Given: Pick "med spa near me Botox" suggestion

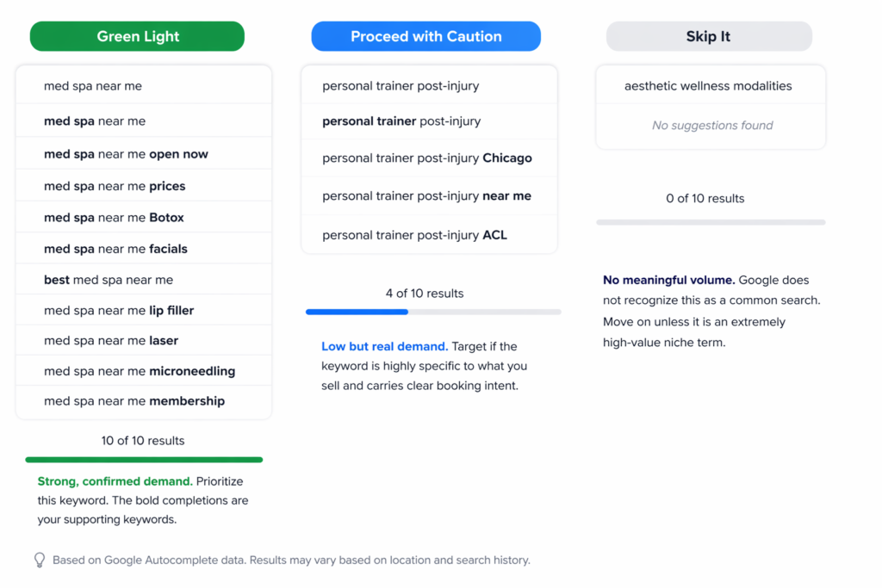Looking at the screenshot, I should [x=114, y=218].
